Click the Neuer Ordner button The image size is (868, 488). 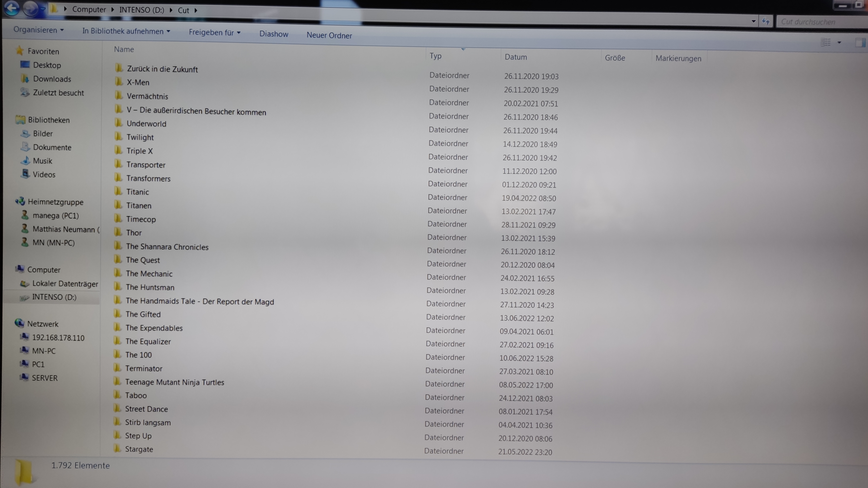click(x=329, y=35)
